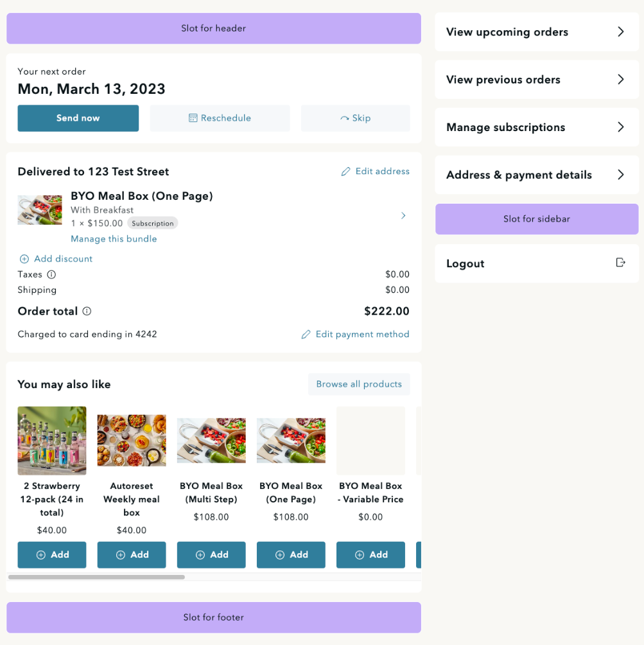This screenshot has height=645, width=644.
Task: Click Browse all products
Action: (358, 384)
